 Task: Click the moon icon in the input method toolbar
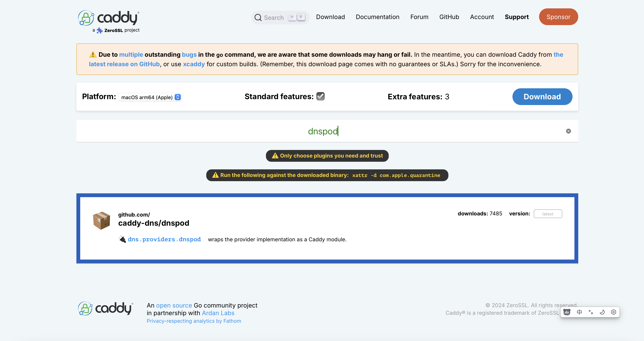(x=602, y=312)
